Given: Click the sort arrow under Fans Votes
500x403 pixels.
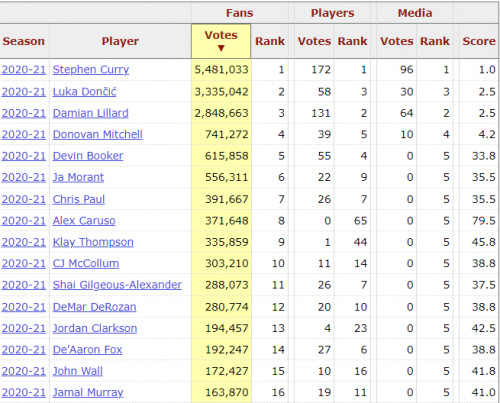Looking at the screenshot, I should point(221,48).
